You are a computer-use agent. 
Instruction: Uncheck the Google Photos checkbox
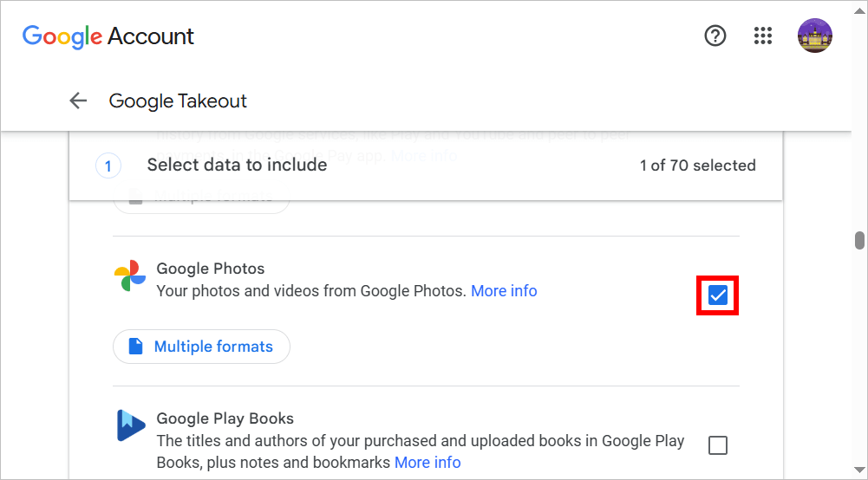click(718, 296)
